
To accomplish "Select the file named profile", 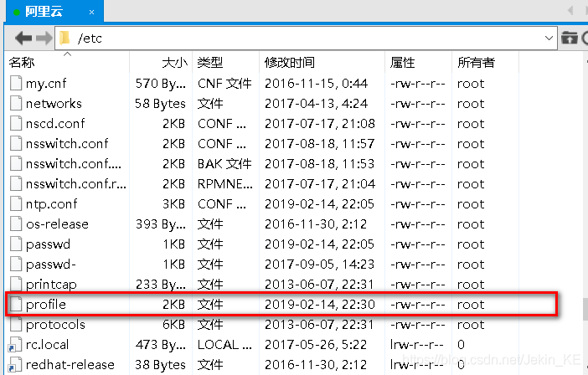I will click(x=46, y=304).
